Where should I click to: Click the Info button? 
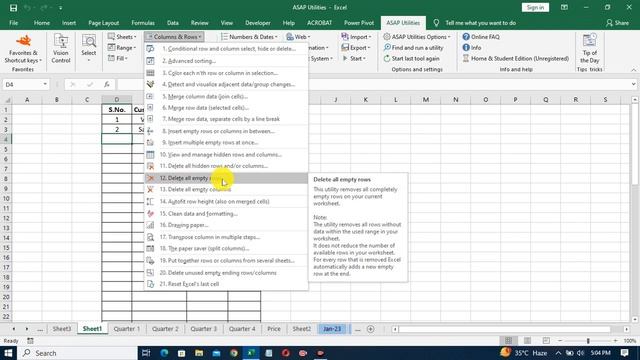(472, 48)
